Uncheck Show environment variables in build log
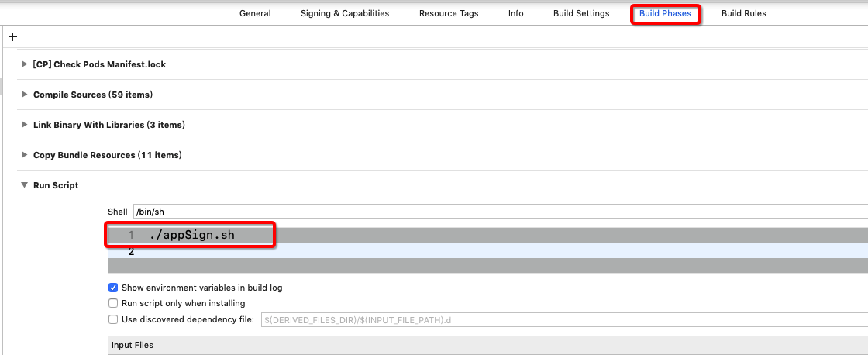The height and width of the screenshot is (355, 868). [113, 288]
